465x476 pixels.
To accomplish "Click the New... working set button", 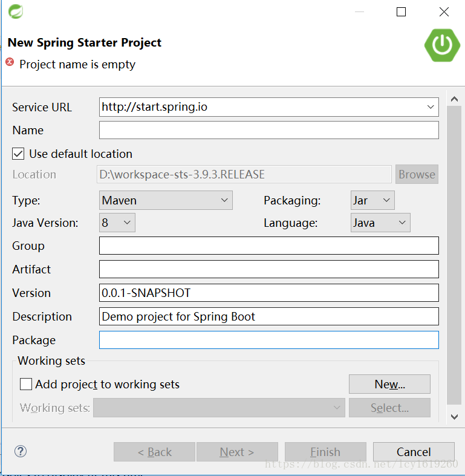I will 389,384.
